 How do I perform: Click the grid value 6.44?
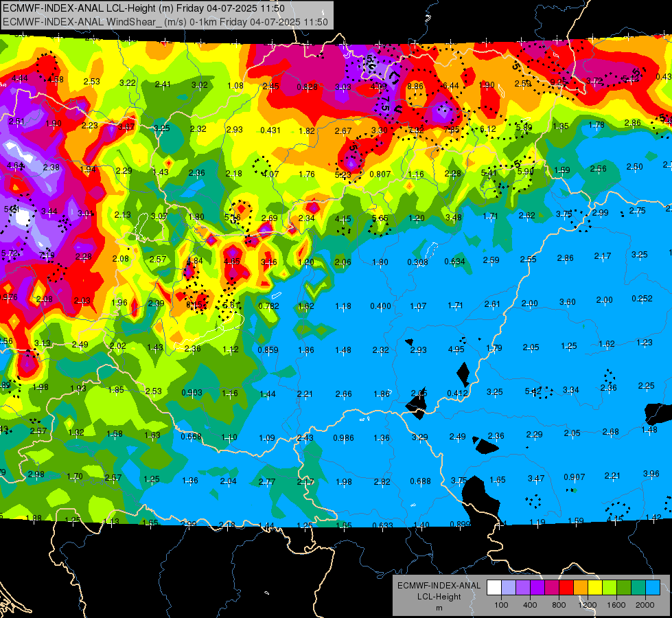[451, 86]
